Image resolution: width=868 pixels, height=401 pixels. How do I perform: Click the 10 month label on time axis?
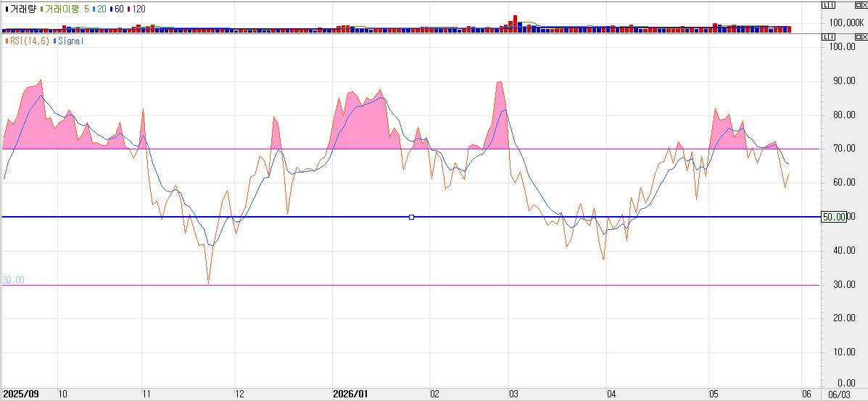coord(62,394)
